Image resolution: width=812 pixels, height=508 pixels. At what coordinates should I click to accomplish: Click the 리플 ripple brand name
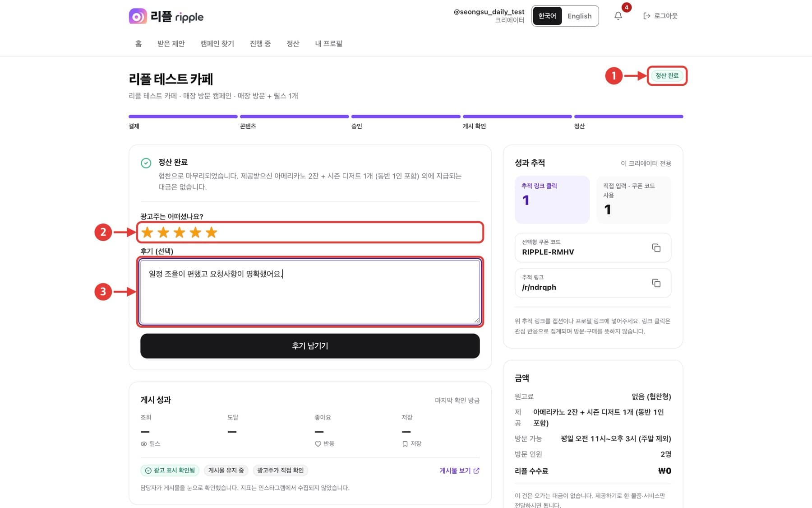177,17
